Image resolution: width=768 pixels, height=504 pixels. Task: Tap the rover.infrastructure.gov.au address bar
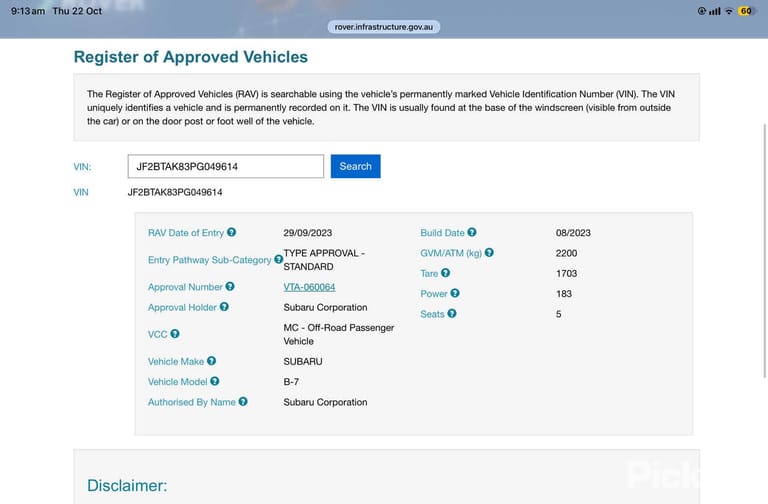(x=384, y=27)
